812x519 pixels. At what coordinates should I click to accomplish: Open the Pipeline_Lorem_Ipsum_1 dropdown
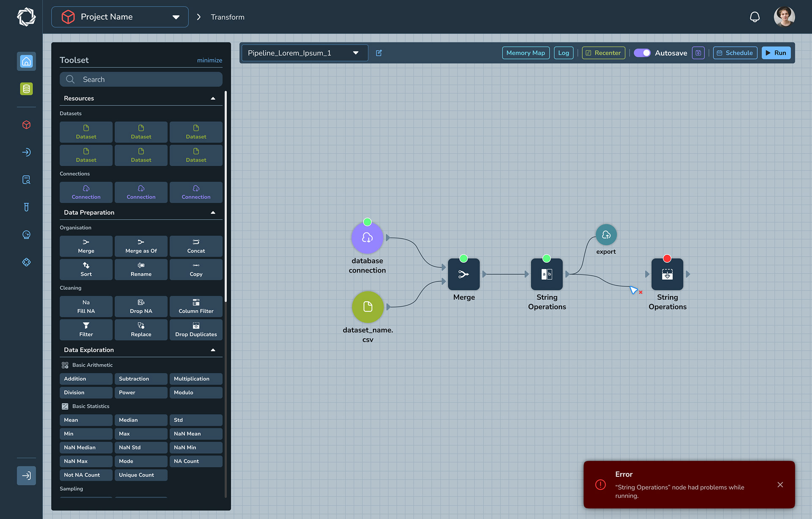click(x=304, y=53)
